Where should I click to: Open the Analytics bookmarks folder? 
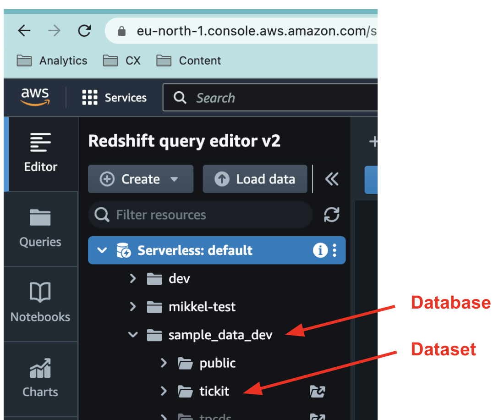click(52, 61)
